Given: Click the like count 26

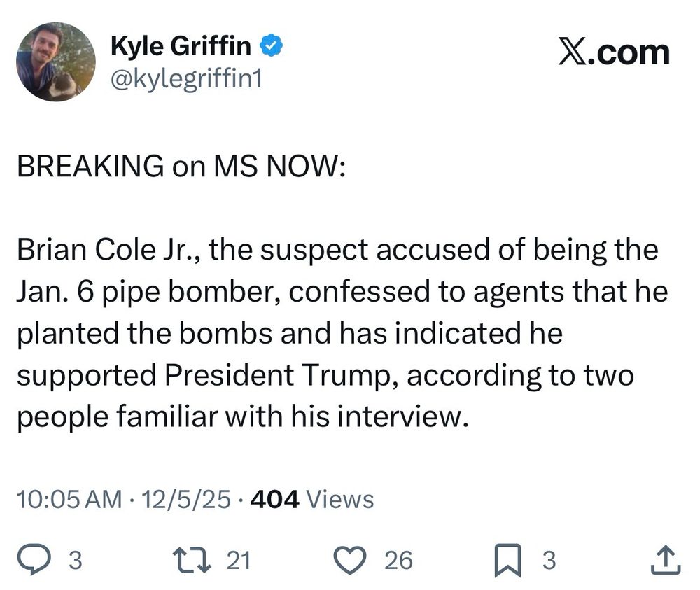Looking at the screenshot, I should click(x=398, y=561).
